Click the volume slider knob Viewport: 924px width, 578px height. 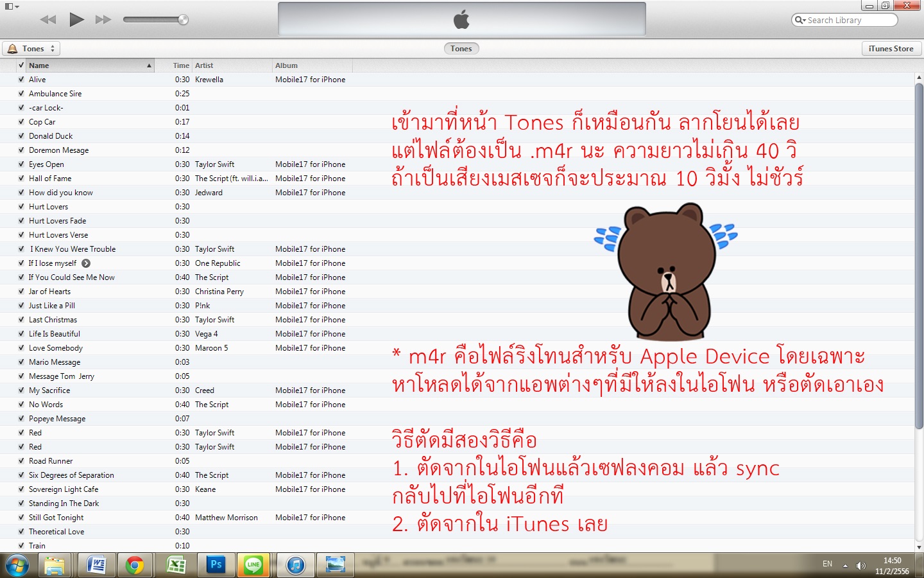coord(183,20)
